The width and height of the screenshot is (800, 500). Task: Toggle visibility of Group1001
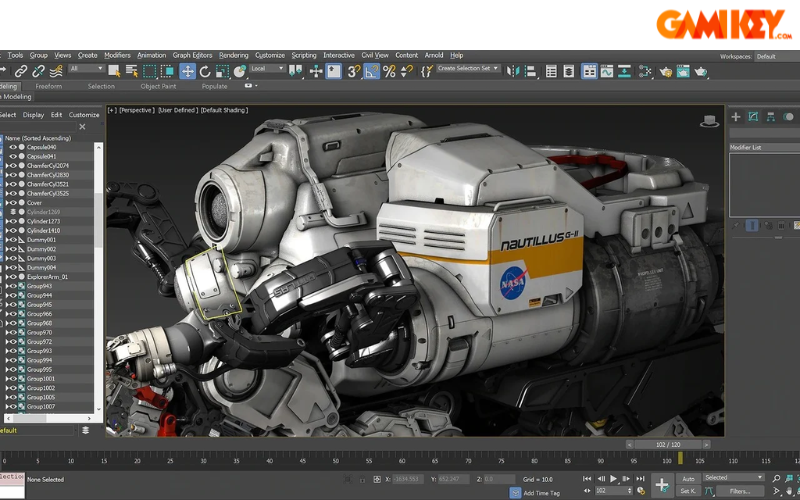coord(13,379)
